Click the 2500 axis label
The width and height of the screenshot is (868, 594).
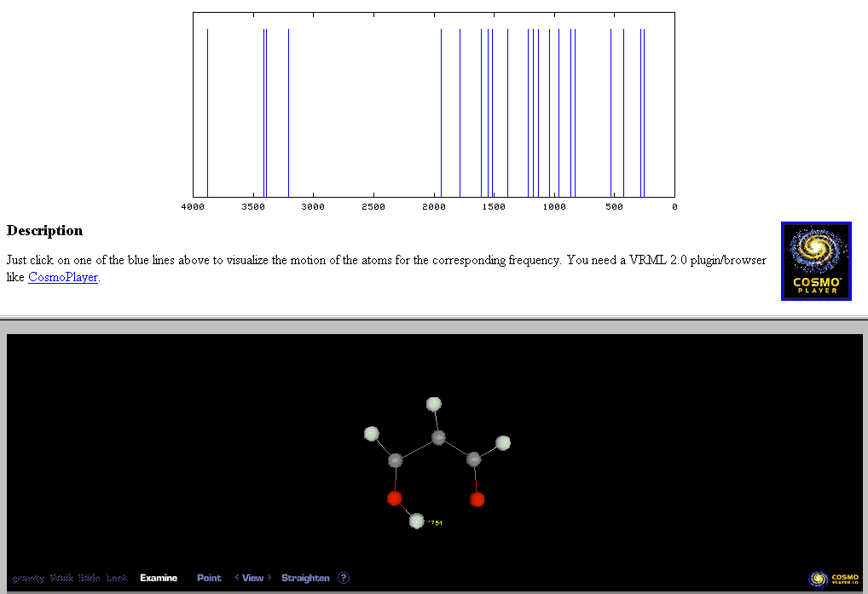point(373,207)
